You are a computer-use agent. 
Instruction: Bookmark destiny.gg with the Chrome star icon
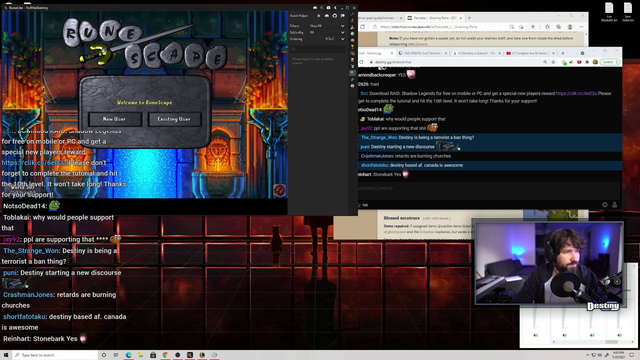click(553, 62)
